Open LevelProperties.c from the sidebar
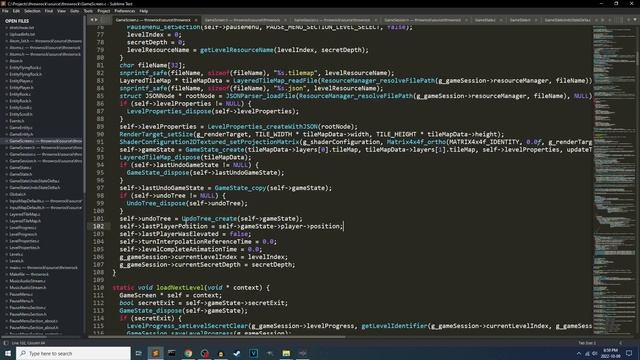The image size is (640, 360). tap(24, 241)
